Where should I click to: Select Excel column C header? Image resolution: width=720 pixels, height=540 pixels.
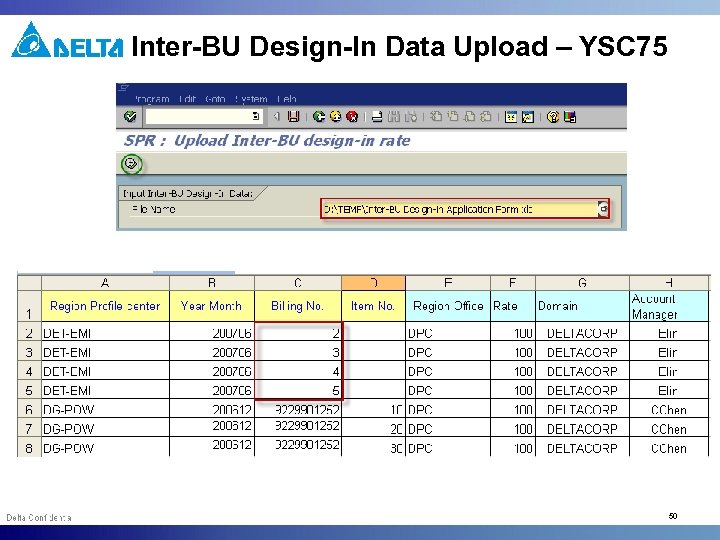tap(298, 283)
